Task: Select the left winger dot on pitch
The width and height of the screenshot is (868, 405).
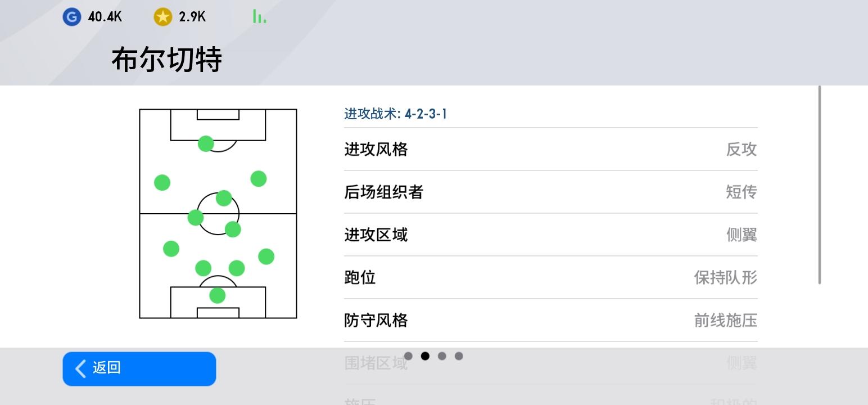Action: point(162,182)
